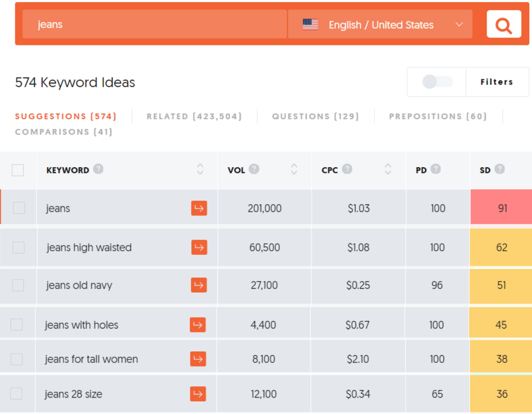Open arrow icon for 'jeans with holes'
The image size is (532, 414).
[x=198, y=325]
